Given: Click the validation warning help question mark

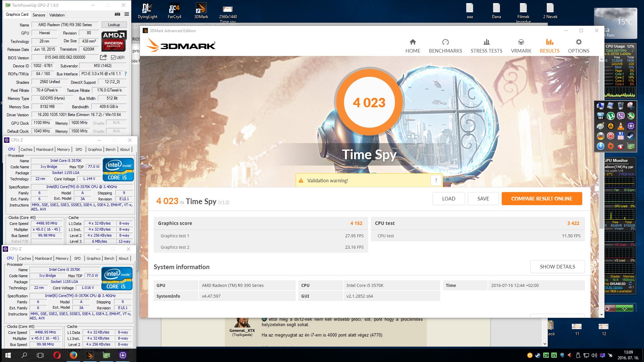Looking at the screenshot, I should point(436,180).
